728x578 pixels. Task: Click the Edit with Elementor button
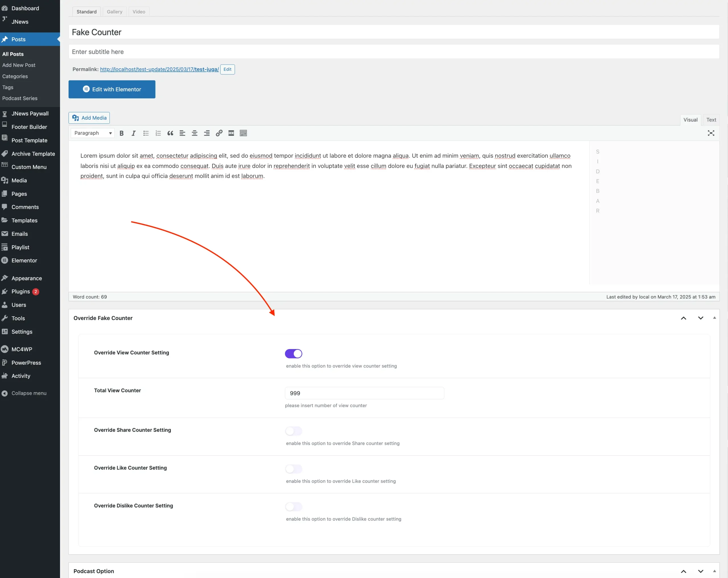click(x=112, y=89)
